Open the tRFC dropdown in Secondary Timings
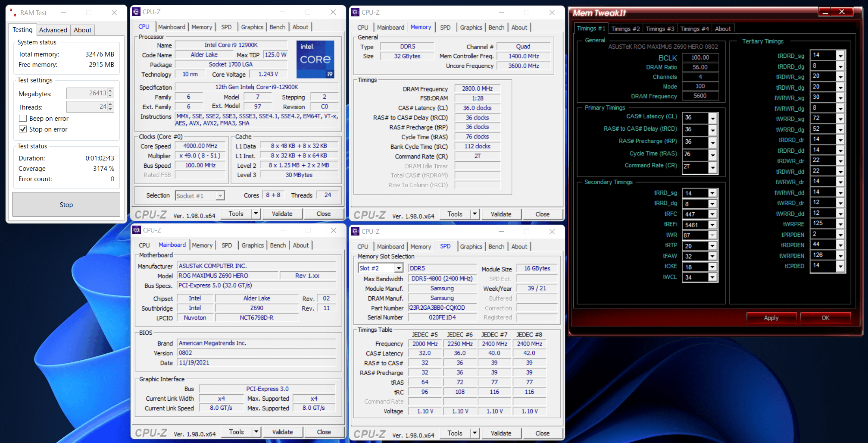 point(712,214)
